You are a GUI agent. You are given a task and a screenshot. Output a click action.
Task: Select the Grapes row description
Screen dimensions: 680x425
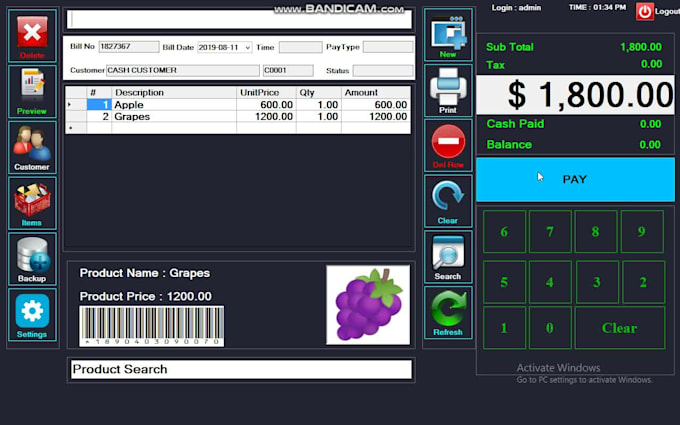coord(174,117)
